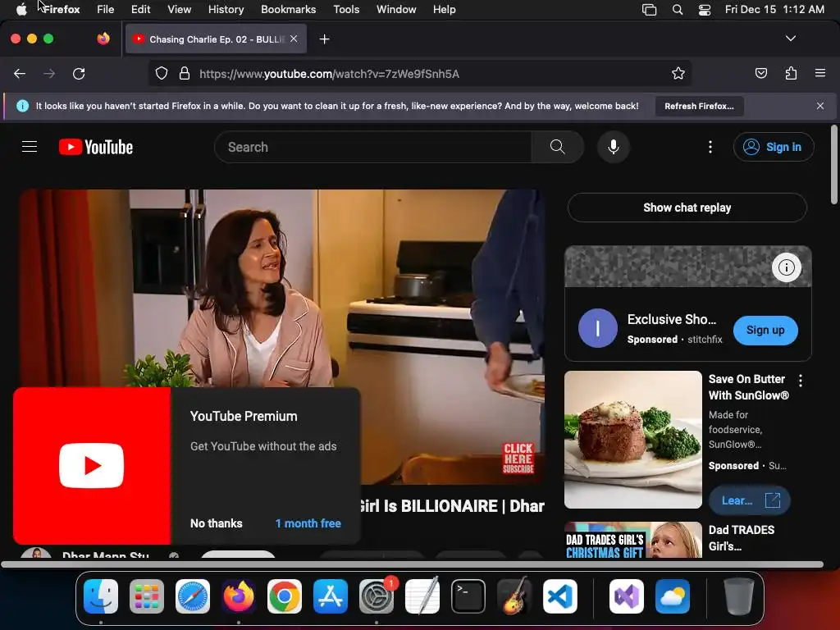Click the site security padlock icon
This screenshot has width=840, height=630.
185,73
